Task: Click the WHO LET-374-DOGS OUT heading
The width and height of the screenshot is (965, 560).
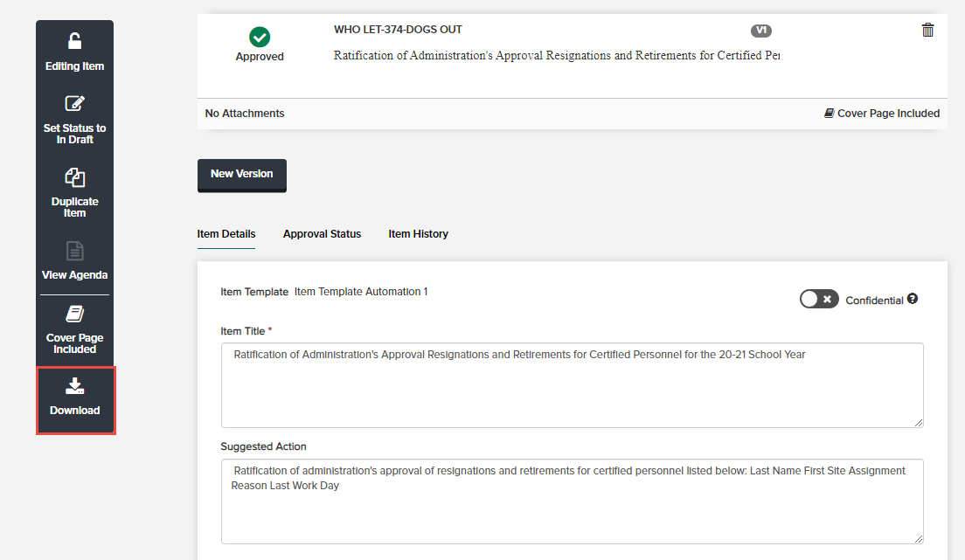Action: coord(398,30)
